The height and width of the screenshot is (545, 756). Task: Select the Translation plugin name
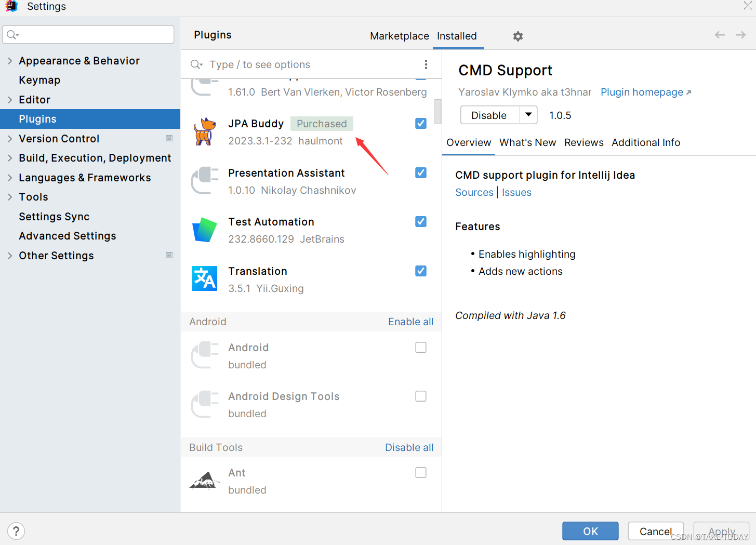(x=258, y=271)
